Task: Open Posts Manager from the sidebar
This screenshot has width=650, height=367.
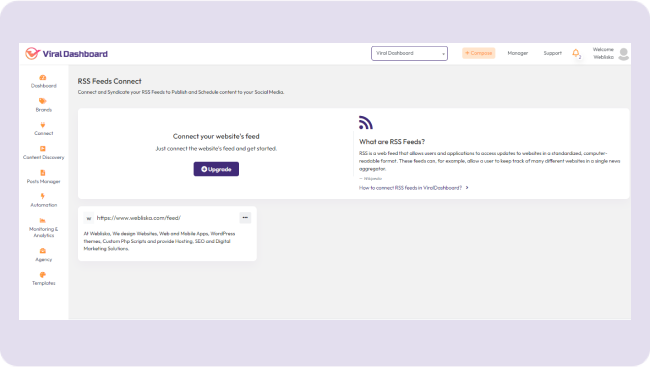Action: tap(43, 173)
